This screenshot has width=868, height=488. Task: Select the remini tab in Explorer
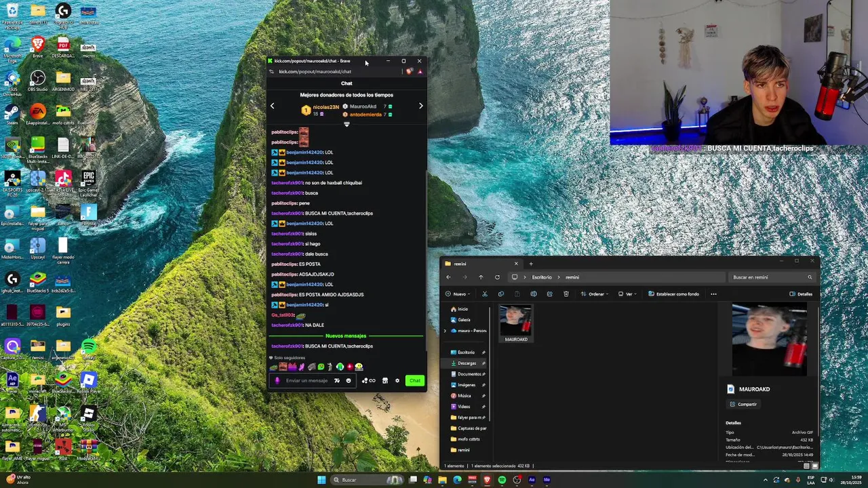coord(481,264)
